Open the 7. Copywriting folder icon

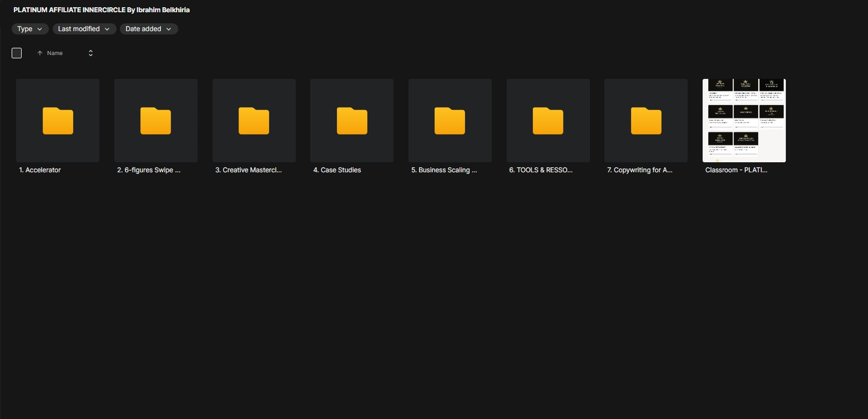tap(646, 120)
